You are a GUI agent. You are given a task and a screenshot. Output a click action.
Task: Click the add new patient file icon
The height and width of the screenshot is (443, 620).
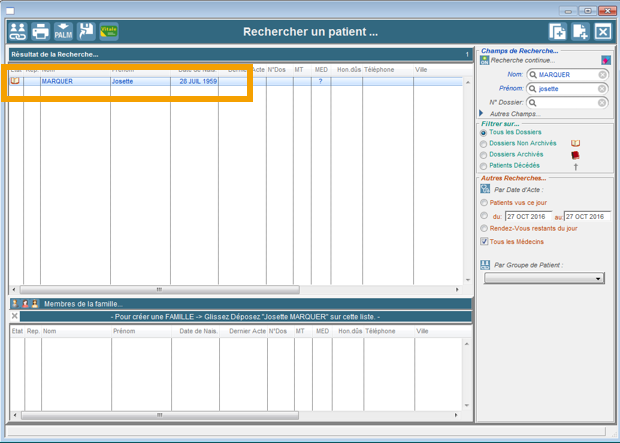coord(580,32)
